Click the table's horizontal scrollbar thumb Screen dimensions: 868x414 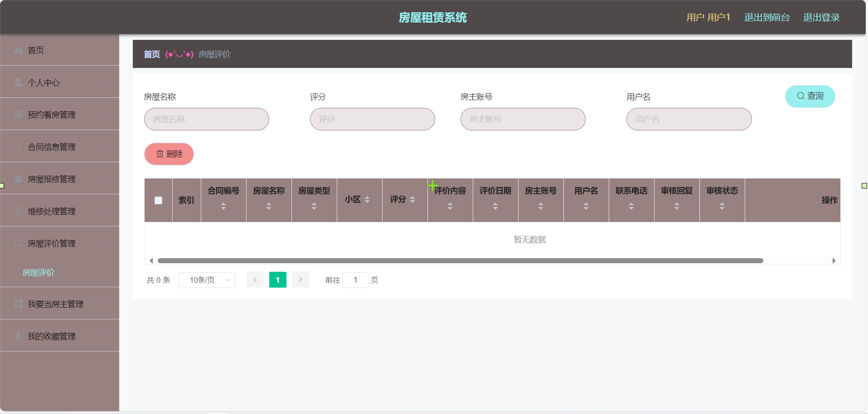[461, 260]
